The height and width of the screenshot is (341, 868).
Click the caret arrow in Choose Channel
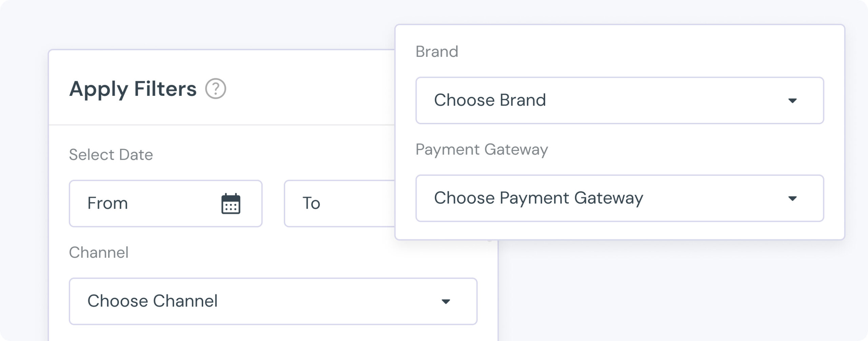446,301
